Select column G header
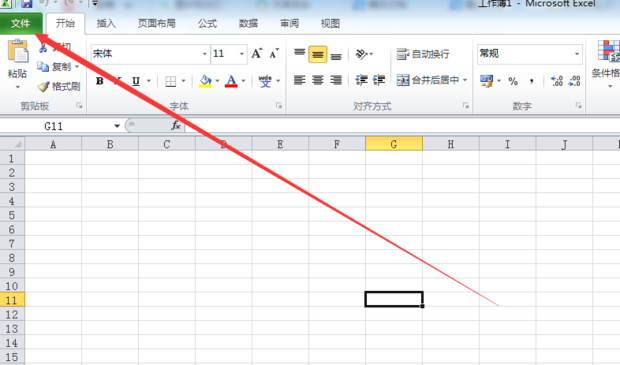Image resolution: width=620 pixels, height=365 pixels. [394, 144]
